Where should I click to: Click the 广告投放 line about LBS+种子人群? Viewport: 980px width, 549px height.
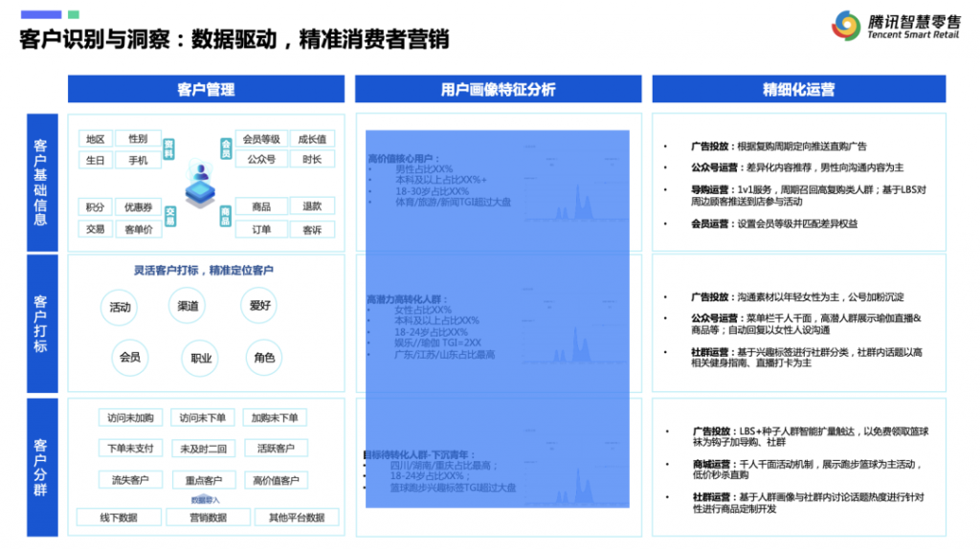point(810,436)
